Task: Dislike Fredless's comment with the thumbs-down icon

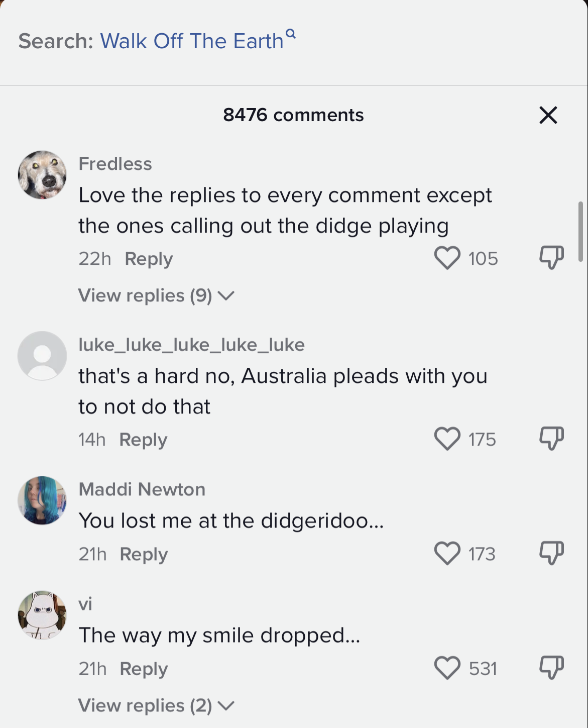Action: point(551,258)
